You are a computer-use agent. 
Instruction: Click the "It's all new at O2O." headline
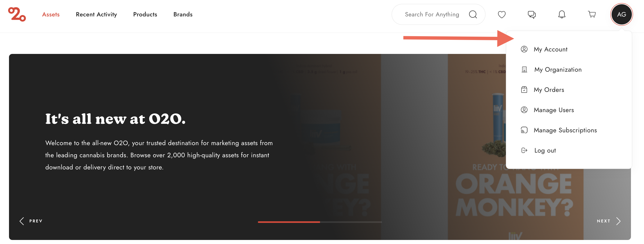[115, 119]
